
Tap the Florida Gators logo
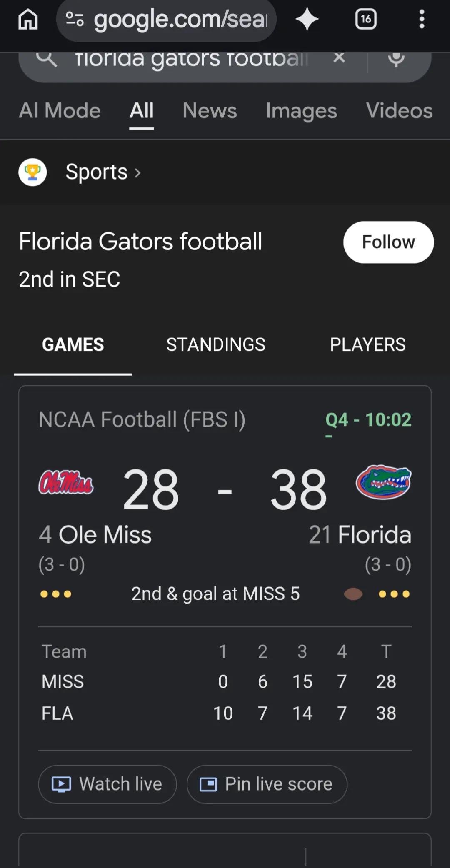[384, 482]
